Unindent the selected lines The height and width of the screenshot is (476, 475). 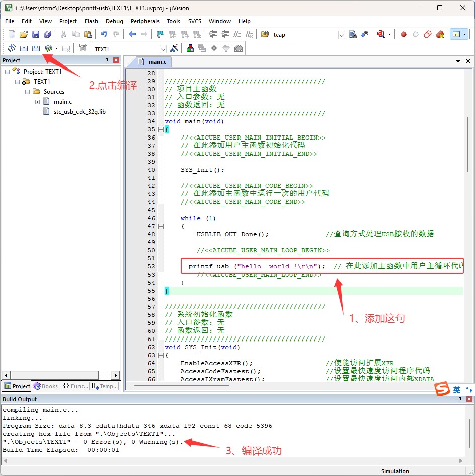tap(225, 34)
